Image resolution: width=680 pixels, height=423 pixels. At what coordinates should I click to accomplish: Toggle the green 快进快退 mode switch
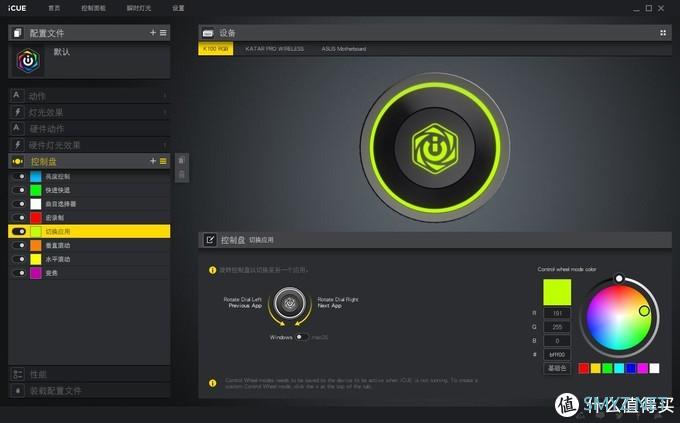[x=19, y=190]
